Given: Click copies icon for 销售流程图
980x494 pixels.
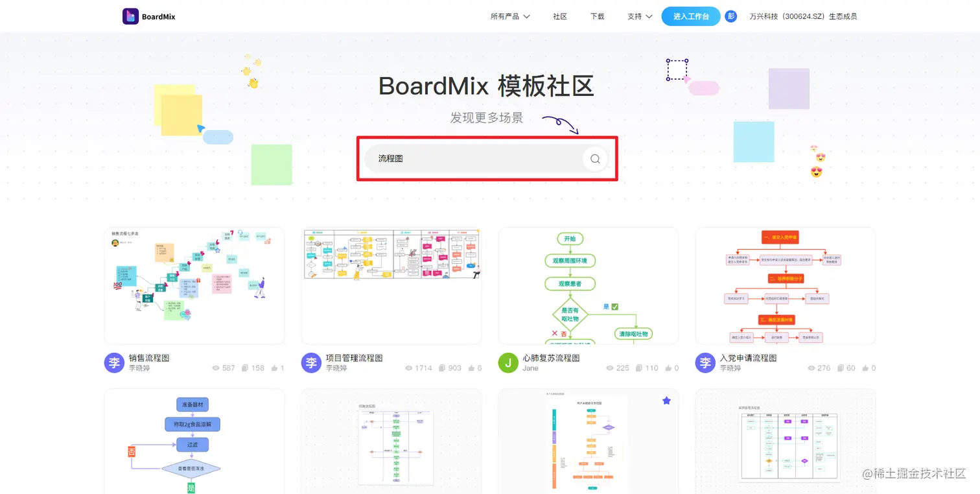Looking at the screenshot, I should [245, 368].
